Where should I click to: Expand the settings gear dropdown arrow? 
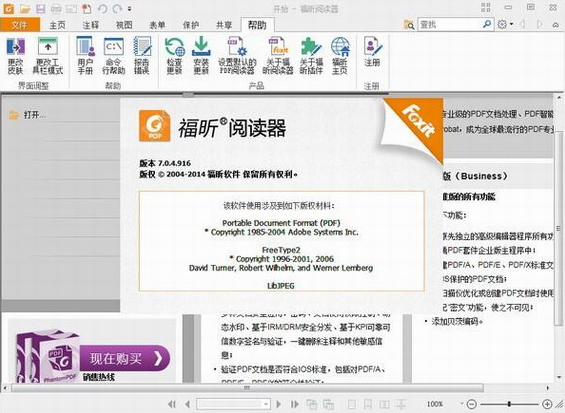pos(512,25)
